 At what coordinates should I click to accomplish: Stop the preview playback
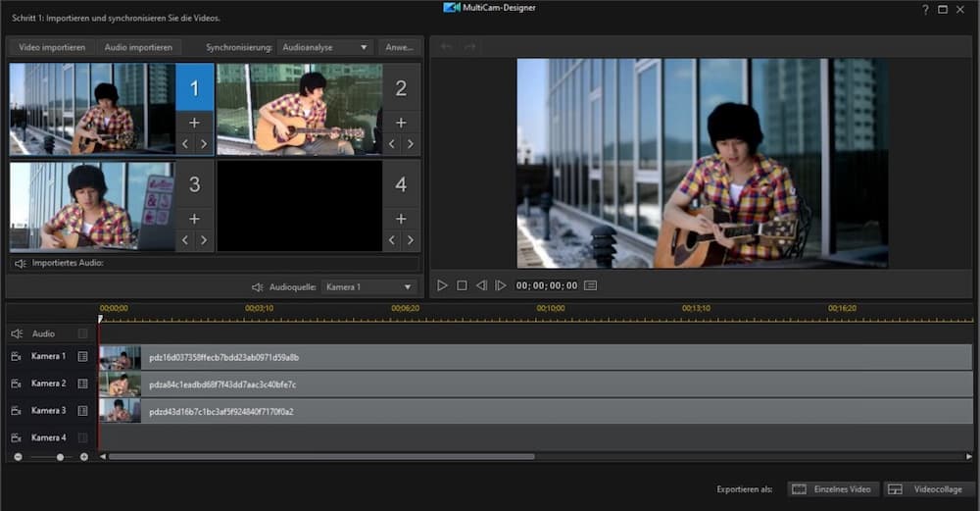coord(462,285)
